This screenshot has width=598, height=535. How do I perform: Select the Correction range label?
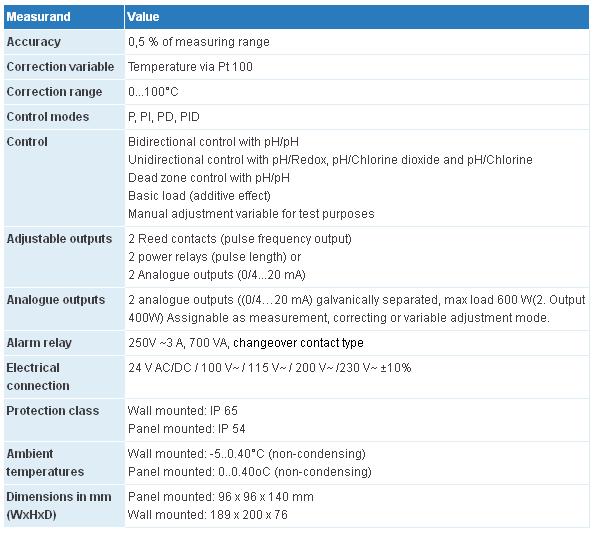(x=54, y=92)
